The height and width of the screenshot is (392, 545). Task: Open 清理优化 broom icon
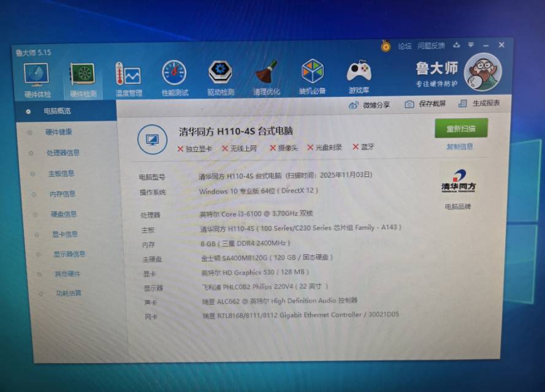[x=266, y=72]
